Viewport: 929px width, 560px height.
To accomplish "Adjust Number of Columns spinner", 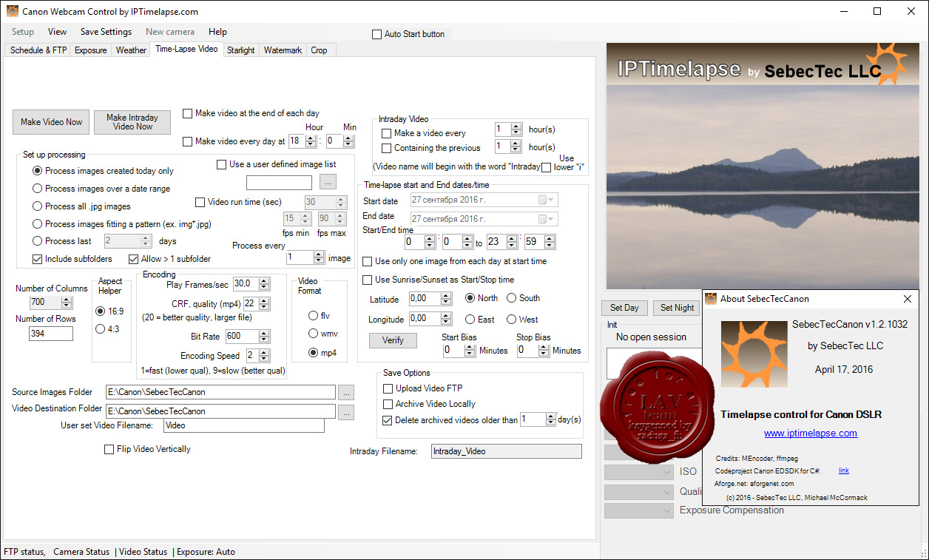I will coord(67,302).
